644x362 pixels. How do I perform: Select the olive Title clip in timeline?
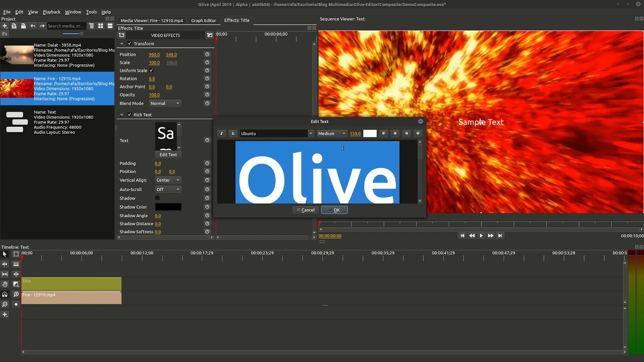tap(71, 284)
